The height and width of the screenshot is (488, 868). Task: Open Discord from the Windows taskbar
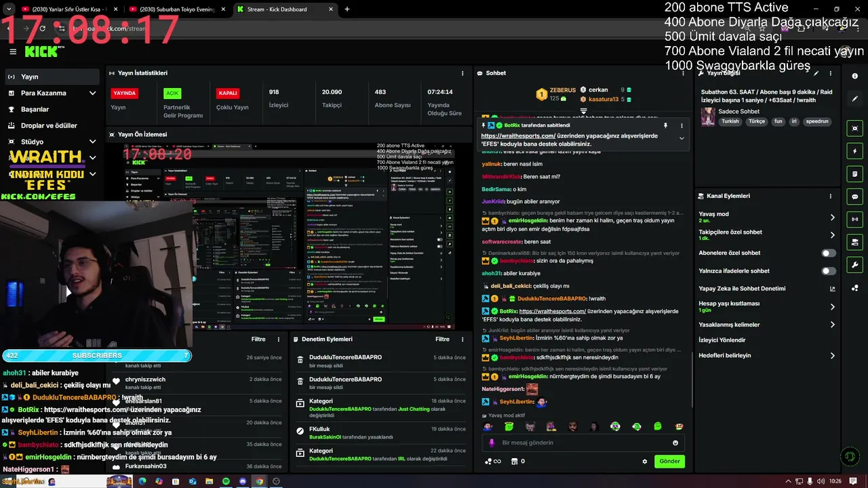coord(243,481)
